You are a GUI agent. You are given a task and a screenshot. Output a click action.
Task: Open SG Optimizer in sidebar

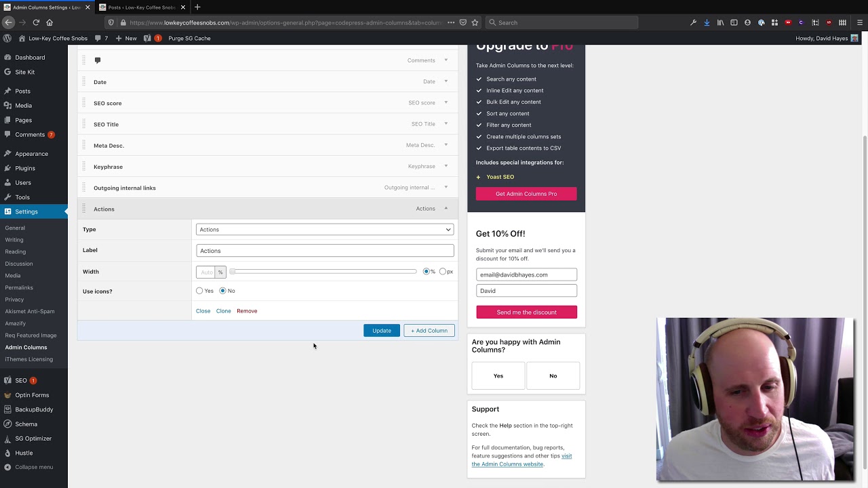[33, 439]
